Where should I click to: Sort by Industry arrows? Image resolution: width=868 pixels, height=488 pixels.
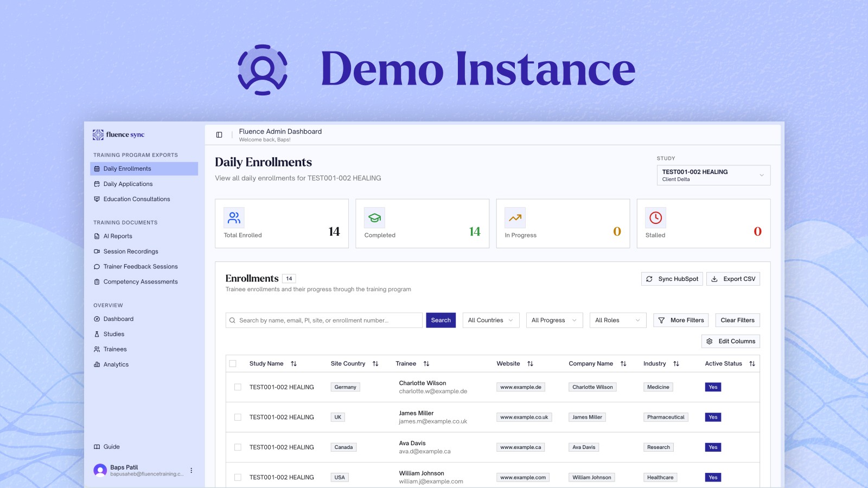coord(676,364)
